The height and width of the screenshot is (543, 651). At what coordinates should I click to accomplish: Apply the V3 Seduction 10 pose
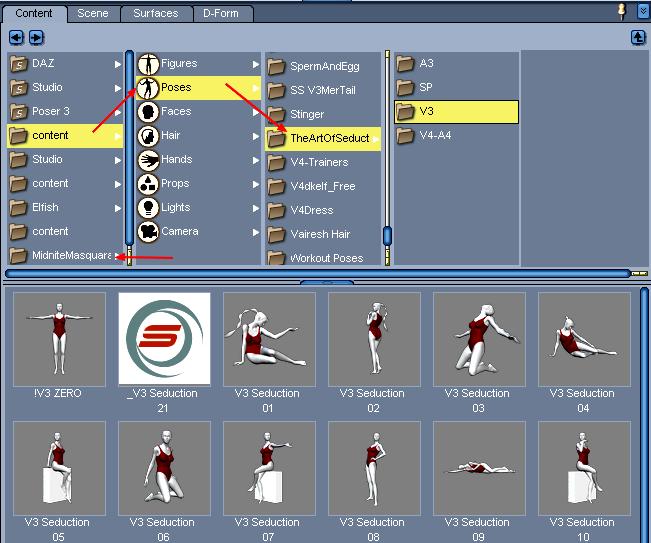584,468
